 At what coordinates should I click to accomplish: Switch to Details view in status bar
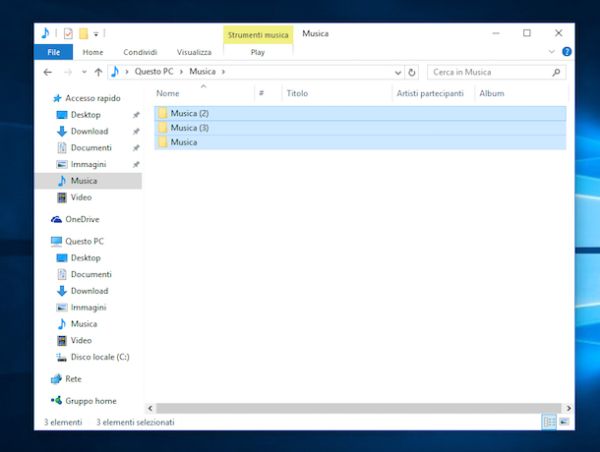coord(548,423)
